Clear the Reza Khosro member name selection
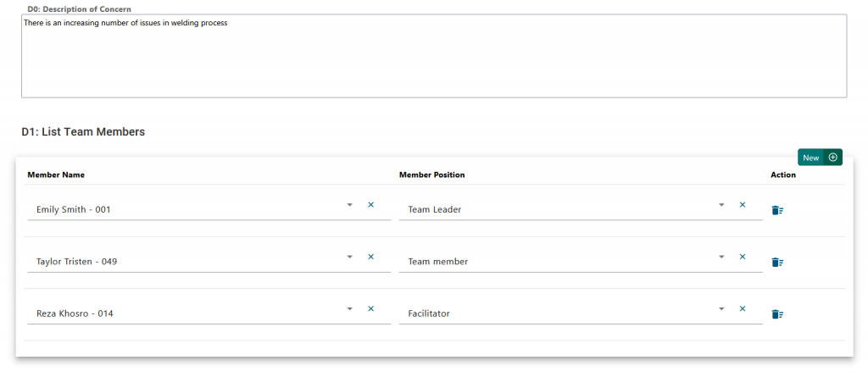Image resolution: width=868 pixels, height=377 pixels. tap(370, 308)
